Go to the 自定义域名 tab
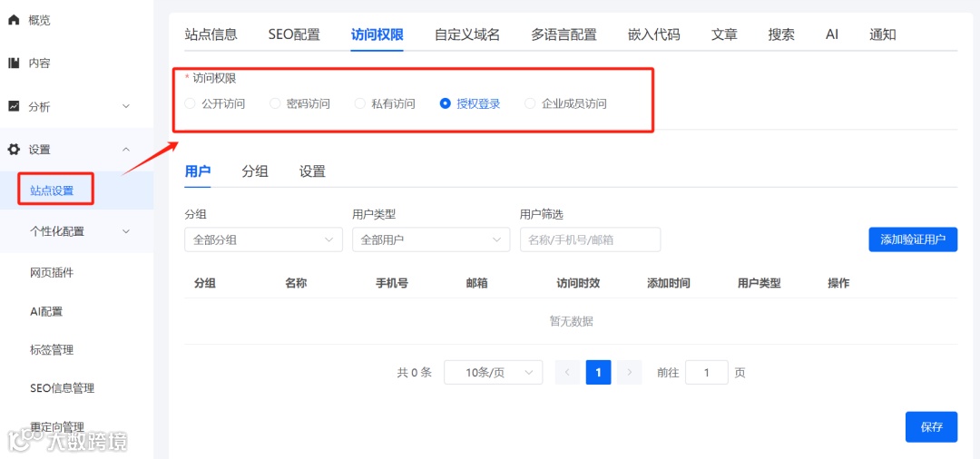The image size is (980, 459). pyautogui.click(x=467, y=34)
